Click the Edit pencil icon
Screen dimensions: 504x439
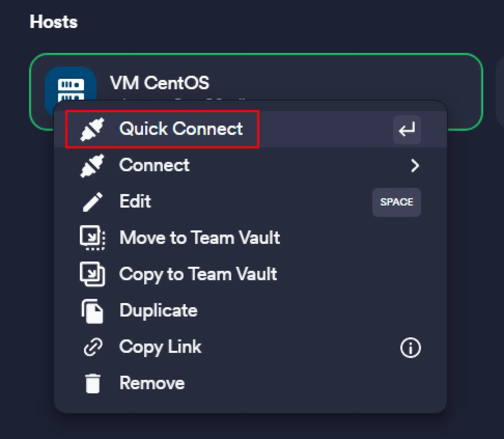pos(93,202)
